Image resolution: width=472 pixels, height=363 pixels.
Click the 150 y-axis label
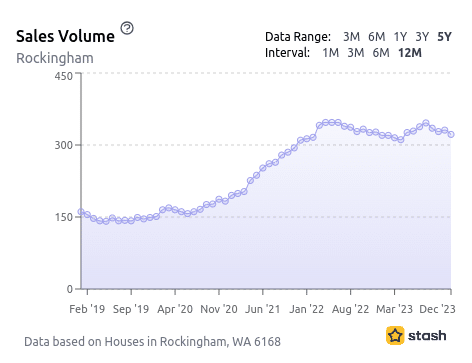coord(64,217)
